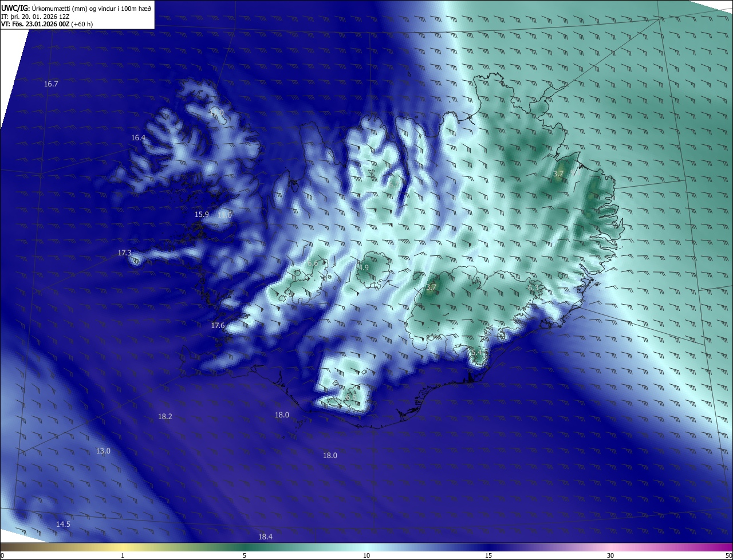
Task: Click the 5.4 value label
Action: (476, 353)
